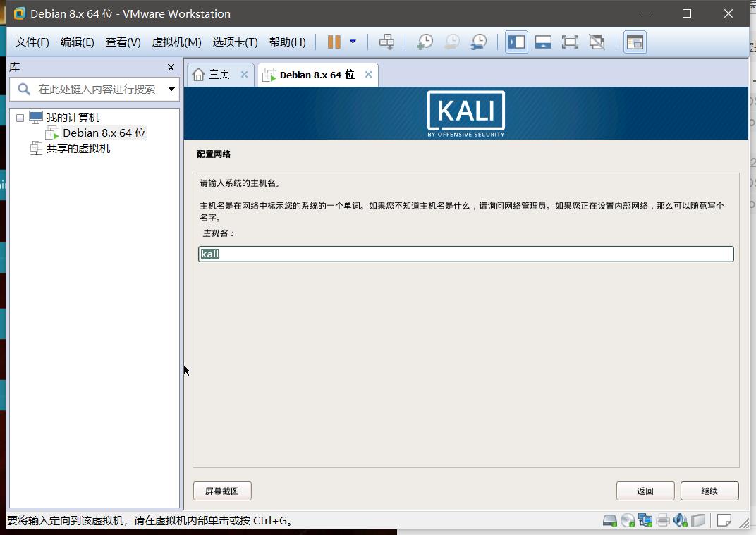Send Ctrl+Alt+Del to the virtual machine

386,42
